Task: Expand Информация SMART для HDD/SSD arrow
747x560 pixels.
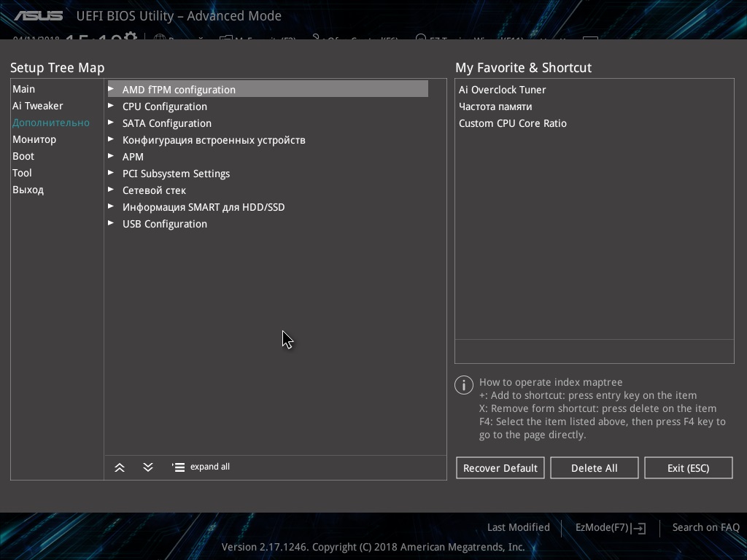Action: pos(111,206)
